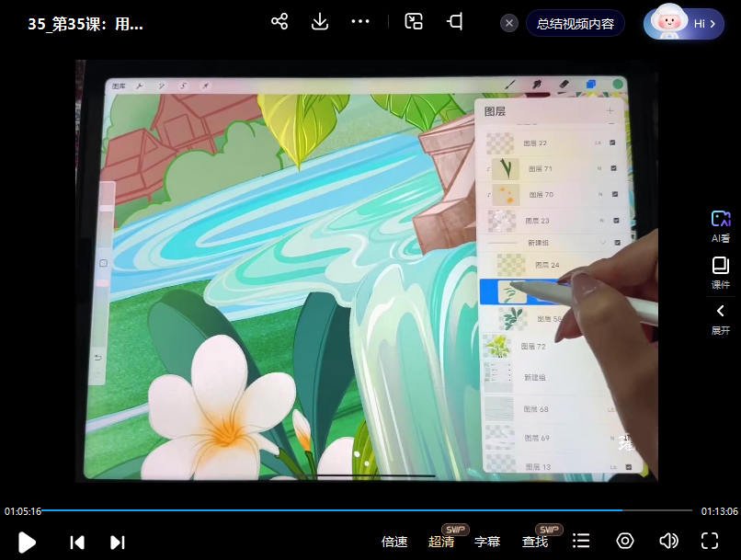The width and height of the screenshot is (741, 560).
Task: Open the 字幕 subtitles option
Action: point(487,541)
